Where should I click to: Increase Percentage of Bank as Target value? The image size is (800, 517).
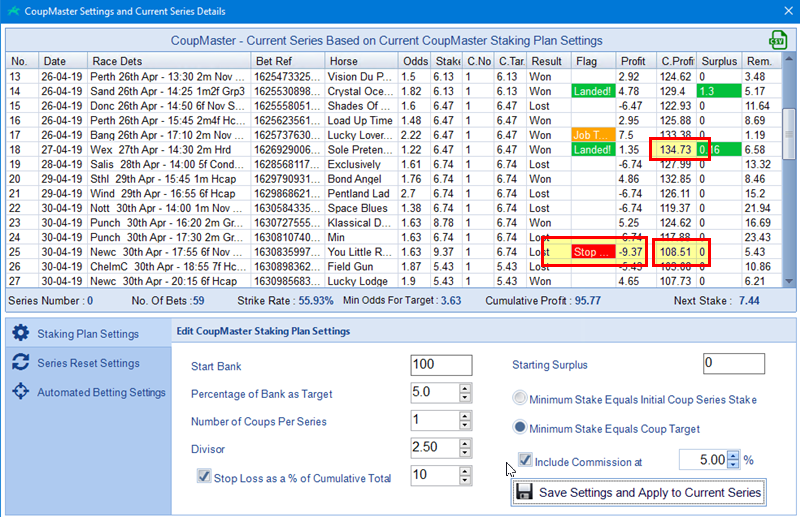[464, 388]
